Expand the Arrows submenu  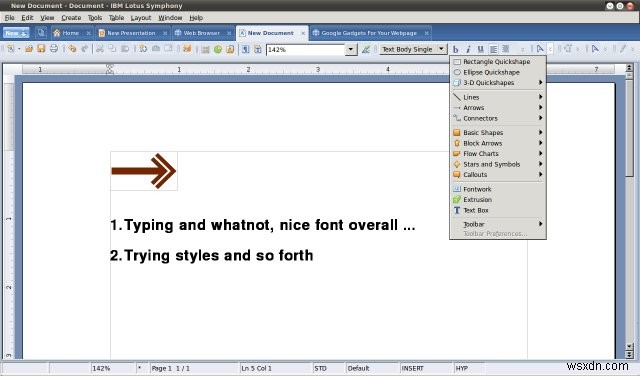click(498, 108)
